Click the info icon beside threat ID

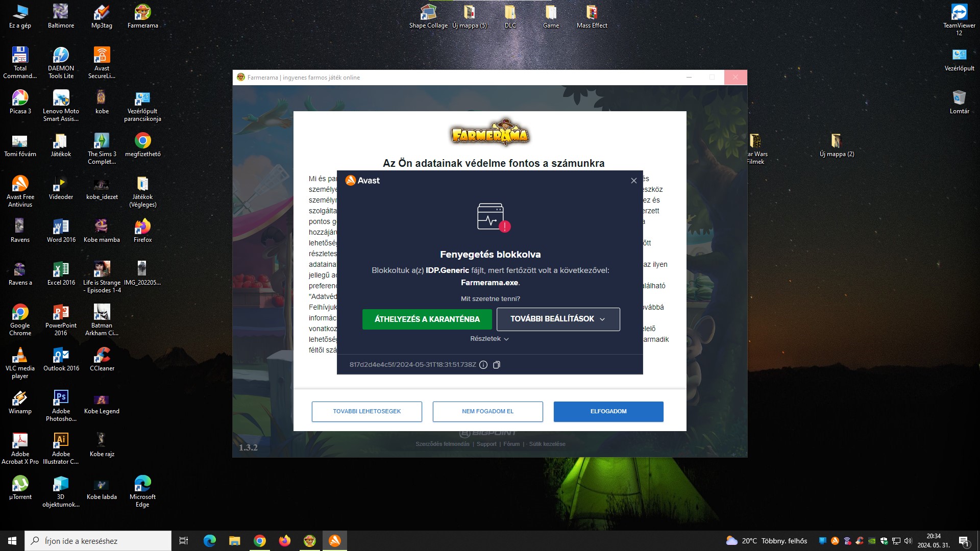click(x=483, y=365)
